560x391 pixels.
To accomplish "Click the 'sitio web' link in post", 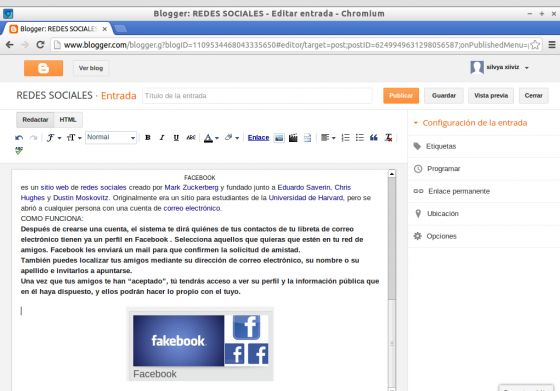I will click(54, 187).
